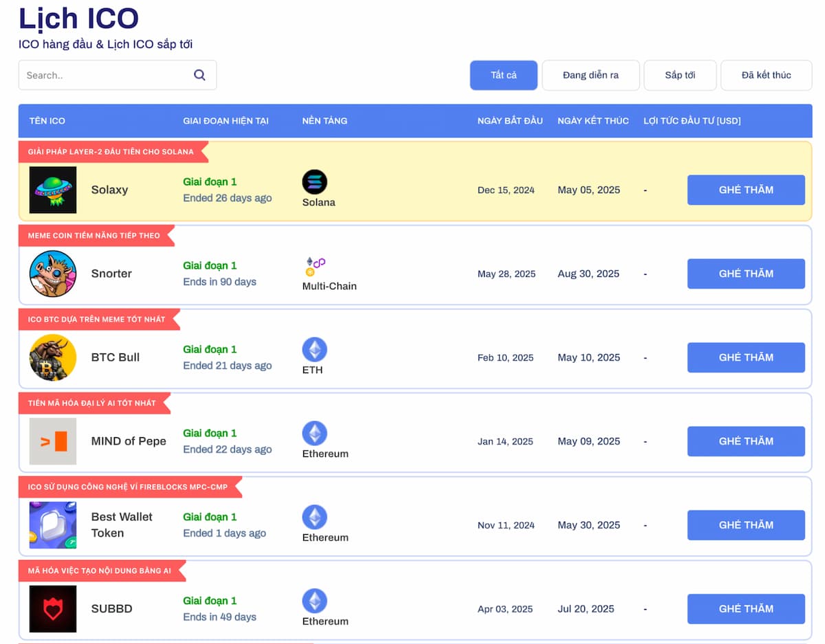
Task: Click Snorter end date 'Aug 30, 2025'
Action: (x=588, y=274)
